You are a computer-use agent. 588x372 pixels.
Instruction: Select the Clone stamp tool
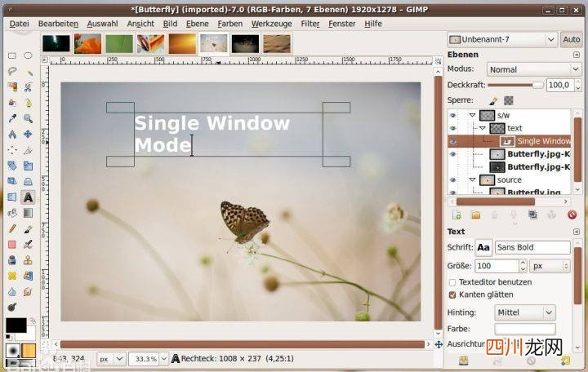pos(28,260)
